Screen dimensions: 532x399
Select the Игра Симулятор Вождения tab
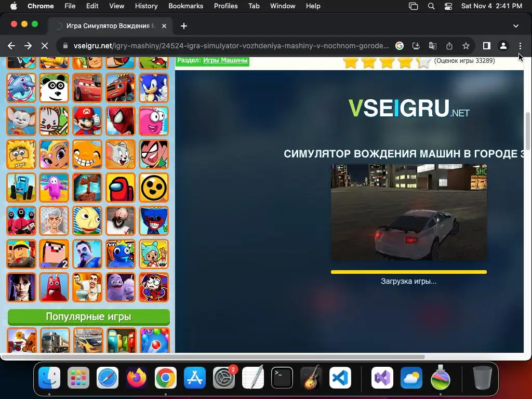click(111, 26)
